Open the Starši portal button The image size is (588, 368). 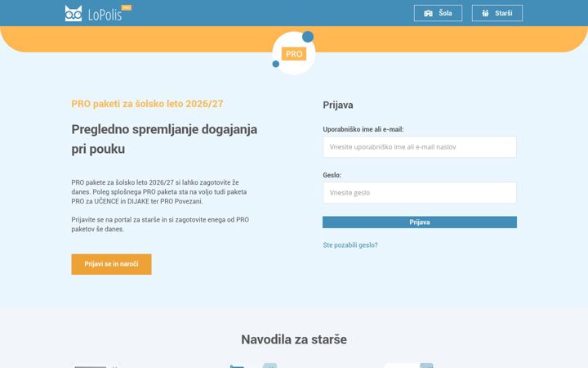coord(497,13)
